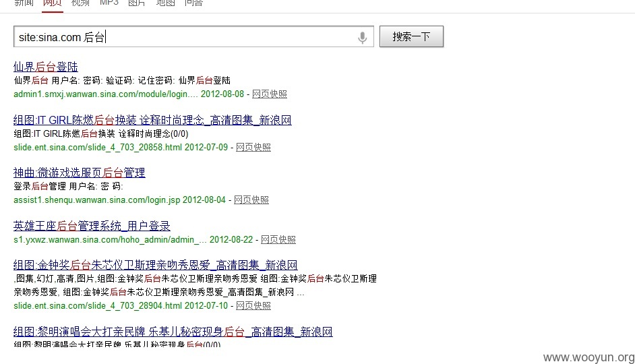Open the MP3 tab
Viewport: 635px width, 364px height.
click(109, 3)
